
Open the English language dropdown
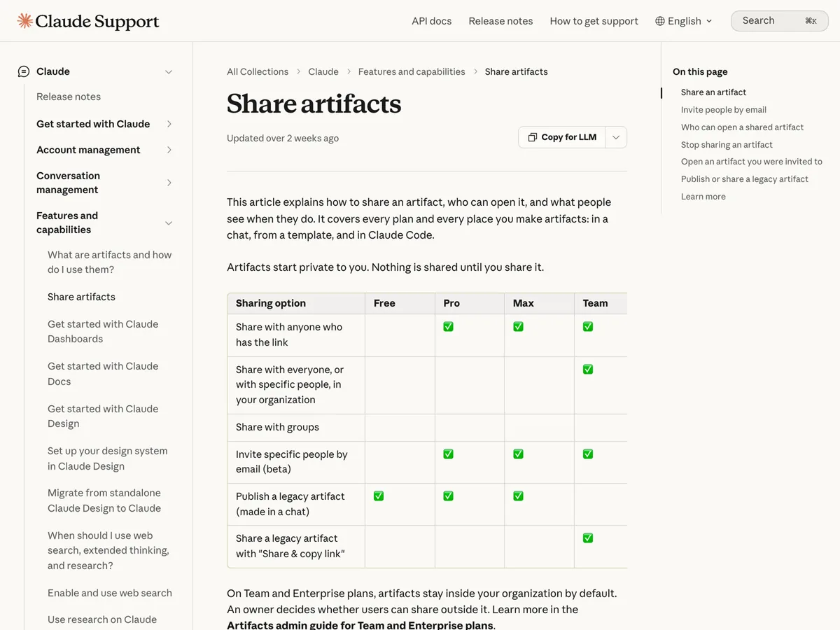[x=684, y=21]
